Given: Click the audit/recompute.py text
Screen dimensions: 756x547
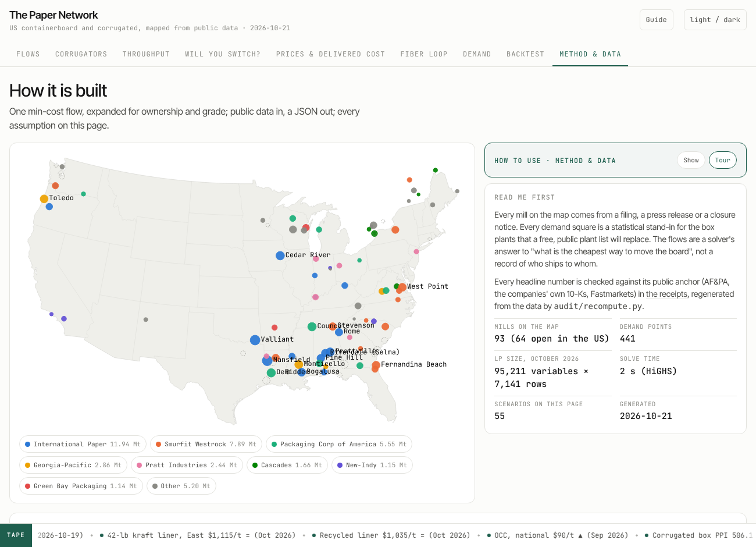Looking at the screenshot, I should tap(598, 306).
